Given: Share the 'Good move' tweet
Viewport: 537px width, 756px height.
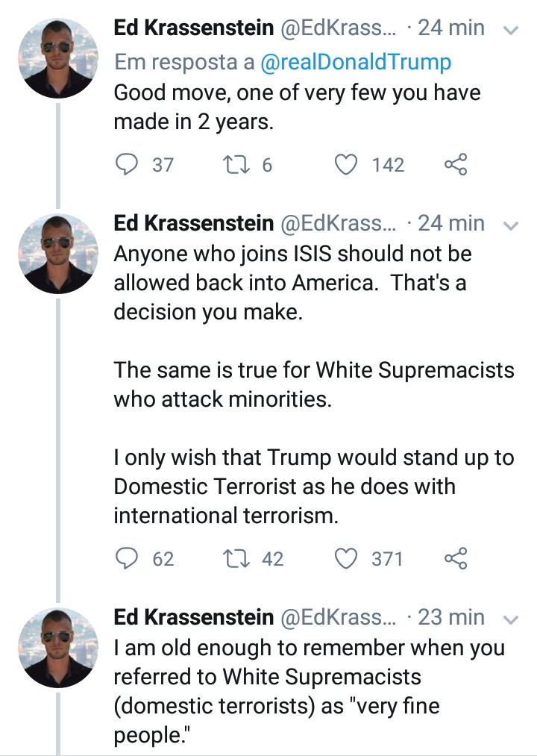Looking at the screenshot, I should (x=456, y=164).
